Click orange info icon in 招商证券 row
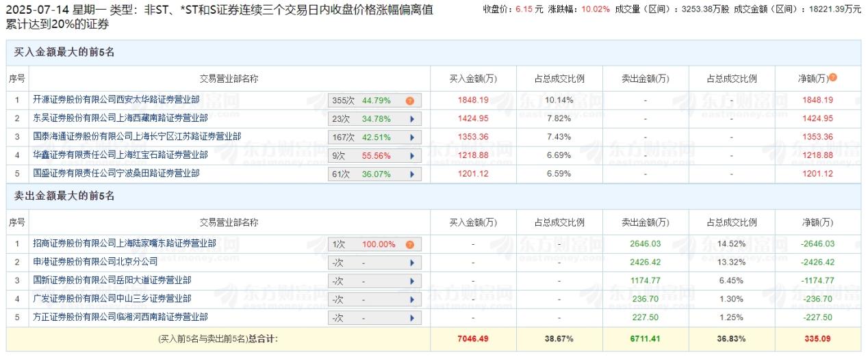Viewport: 868px width, 357px height. pos(409,244)
